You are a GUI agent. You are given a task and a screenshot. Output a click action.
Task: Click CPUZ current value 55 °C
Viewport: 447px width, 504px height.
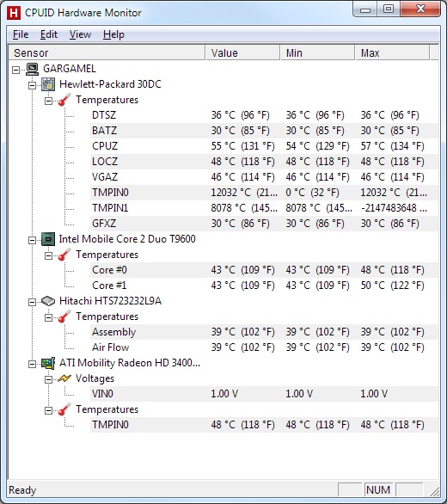pos(242,146)
